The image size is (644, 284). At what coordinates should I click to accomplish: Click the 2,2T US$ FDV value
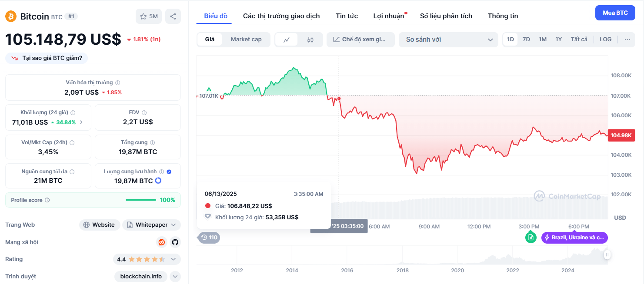tap(138, 122)
